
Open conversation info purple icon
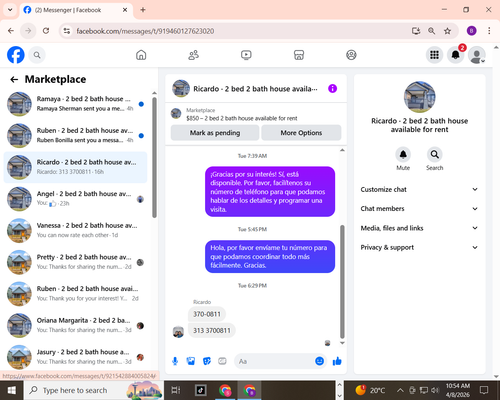pyautogui.click(x=332, y=89)
